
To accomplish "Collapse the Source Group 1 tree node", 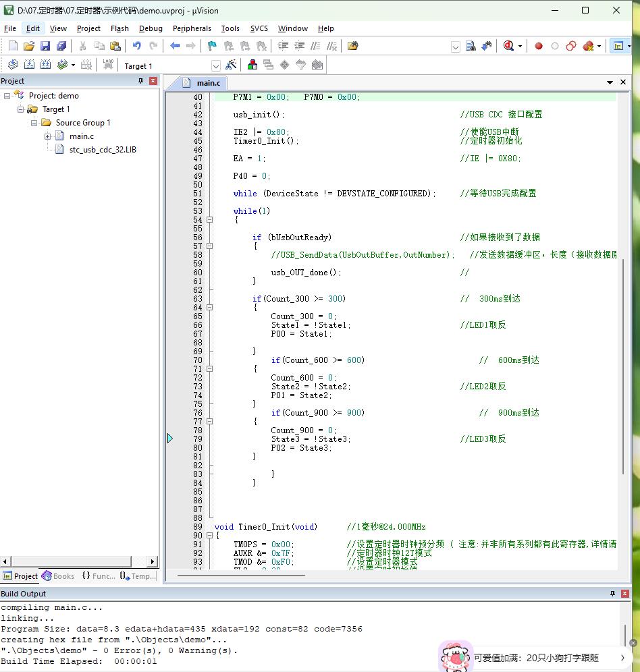I will [34, 123].
